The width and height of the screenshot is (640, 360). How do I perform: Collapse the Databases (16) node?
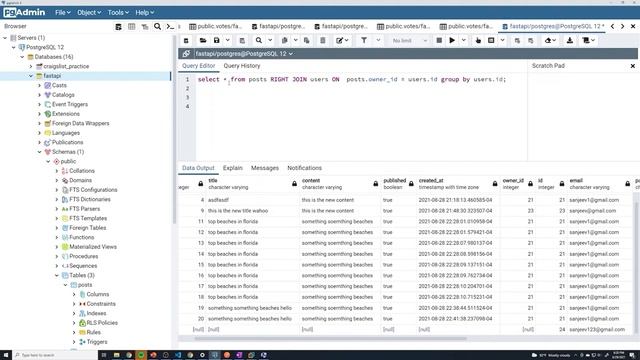pos(22,57)
